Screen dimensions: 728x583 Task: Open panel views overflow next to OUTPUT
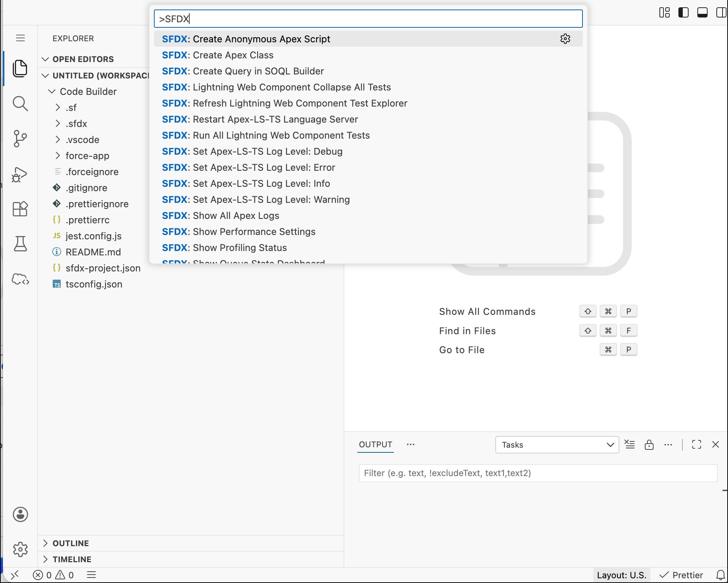pos(411,444)
